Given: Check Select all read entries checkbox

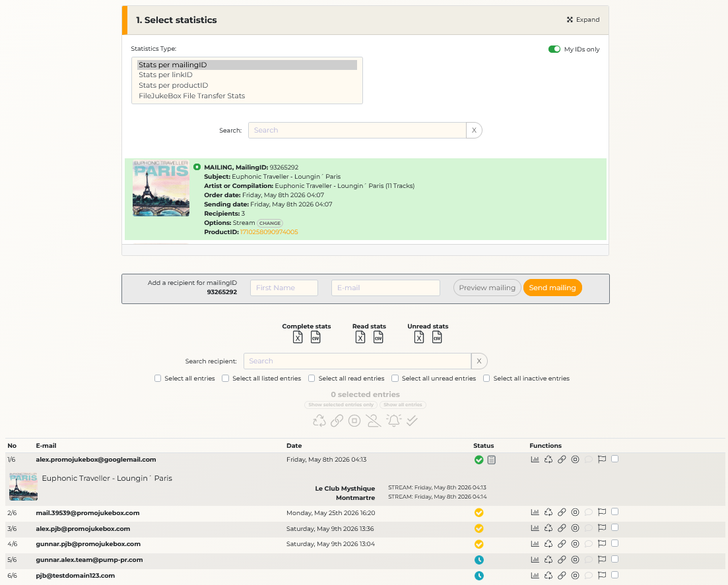Looking at the screenshot, I should pyautogui.click(x=312, y=379).
